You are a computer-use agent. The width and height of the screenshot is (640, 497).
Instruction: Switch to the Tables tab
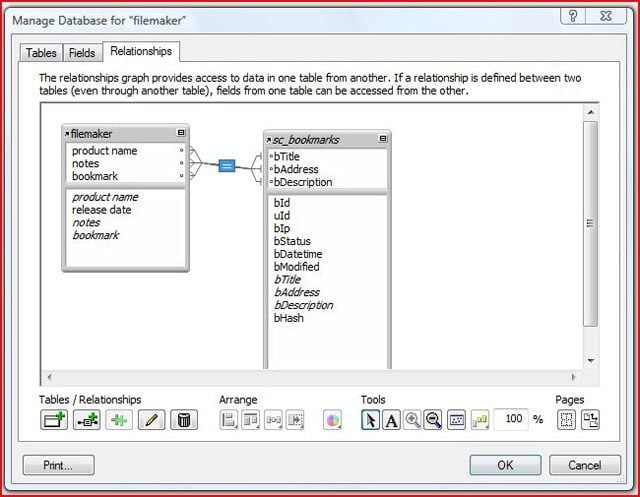[41, 53]
